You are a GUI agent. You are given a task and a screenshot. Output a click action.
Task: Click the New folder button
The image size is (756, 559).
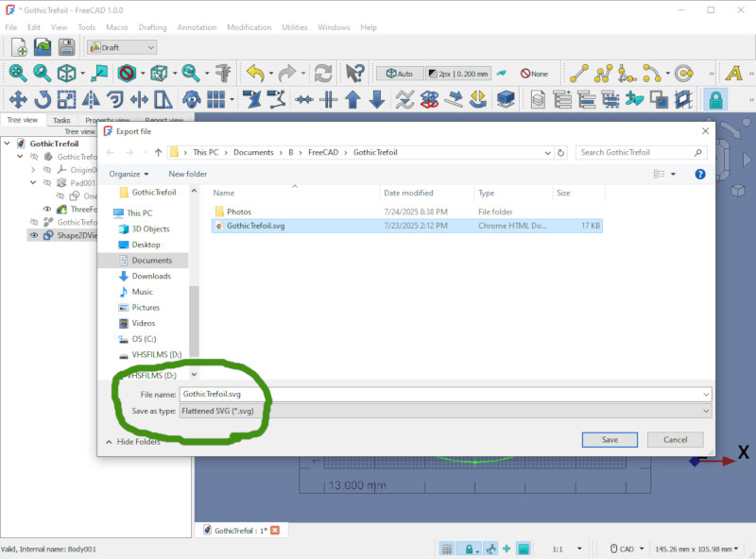187,174
